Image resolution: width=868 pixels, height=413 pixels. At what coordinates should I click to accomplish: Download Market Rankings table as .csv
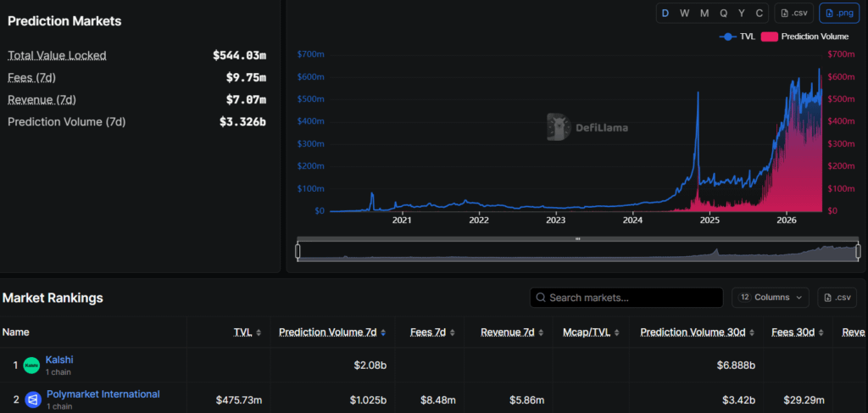click(837, 298)
